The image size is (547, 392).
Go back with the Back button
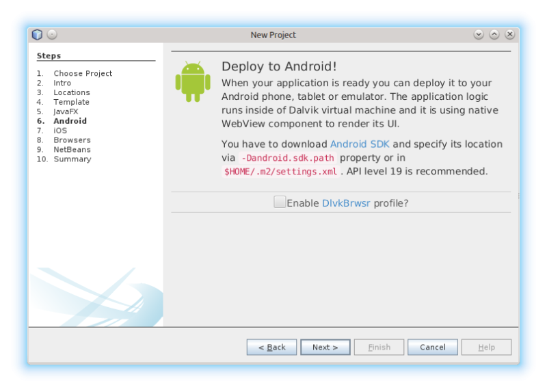pyautogui.click(x=271, y=348)
